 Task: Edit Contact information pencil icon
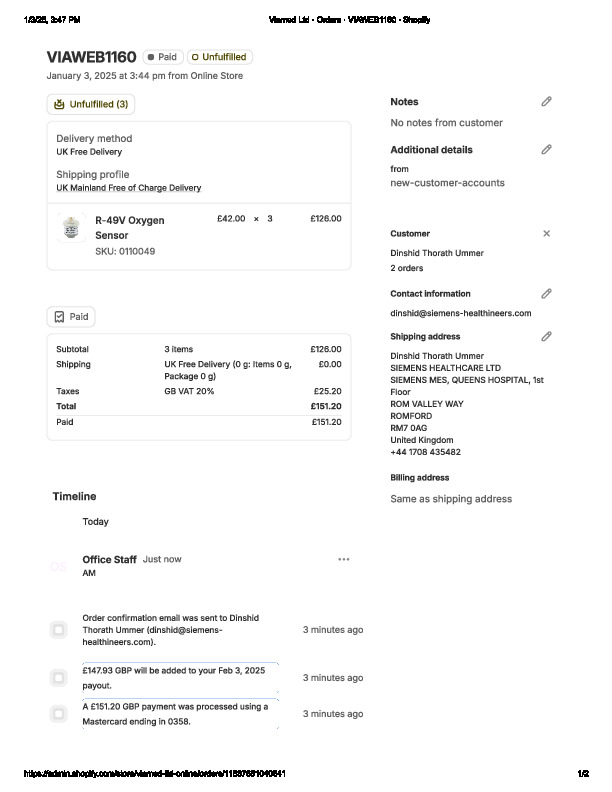546,294
